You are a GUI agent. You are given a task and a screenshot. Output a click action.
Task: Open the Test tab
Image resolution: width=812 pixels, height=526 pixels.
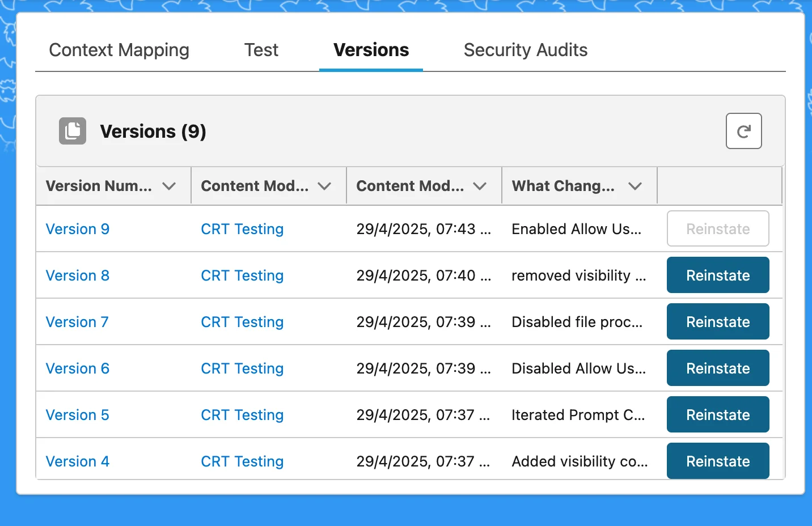pos(261,50)
